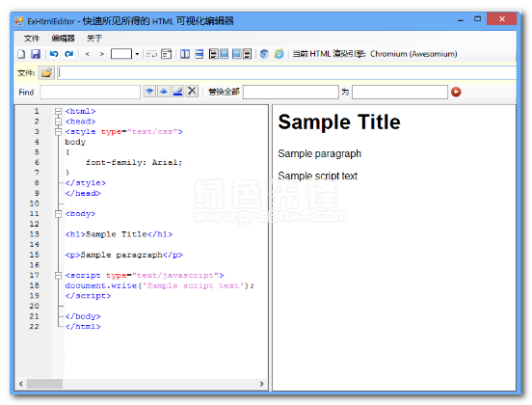Find next match with down arrow

point(149,92)
